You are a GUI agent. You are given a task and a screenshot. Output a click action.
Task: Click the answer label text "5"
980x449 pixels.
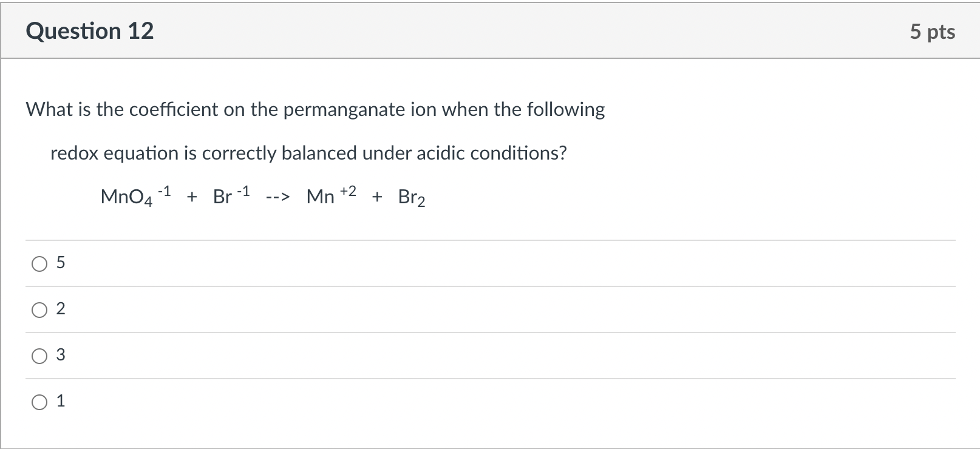click(x=60, y=263)
